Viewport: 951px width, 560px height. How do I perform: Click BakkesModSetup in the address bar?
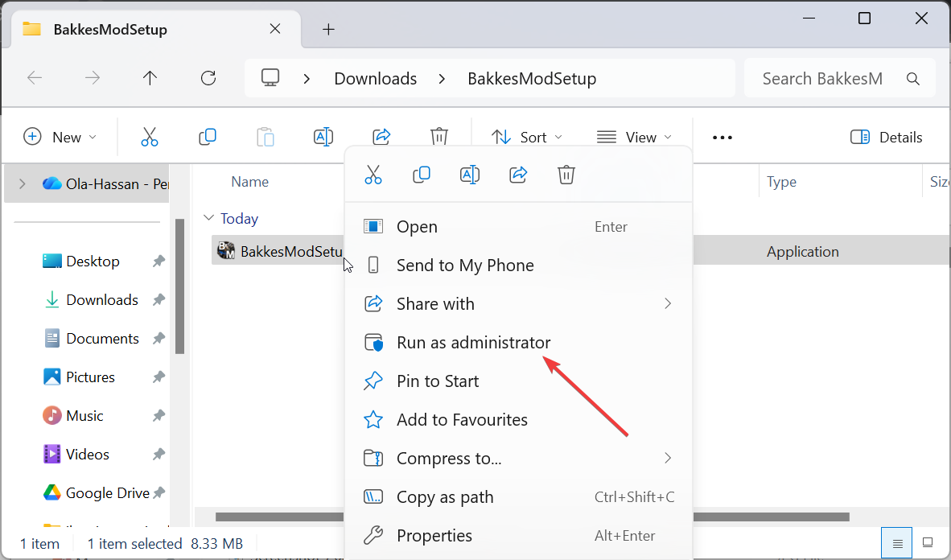(532, 78)
